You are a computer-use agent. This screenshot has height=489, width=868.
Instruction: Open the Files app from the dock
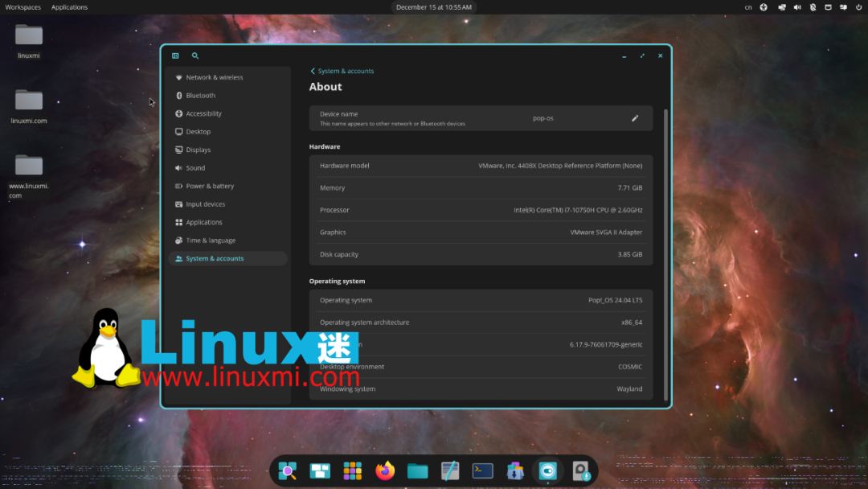click(x=417, y=471)
